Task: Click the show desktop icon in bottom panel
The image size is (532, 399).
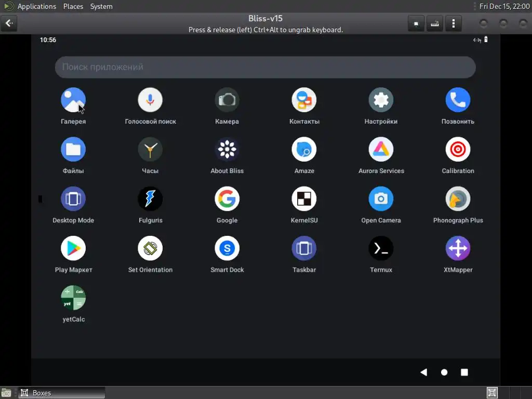Action: click(x=6, y=393)
